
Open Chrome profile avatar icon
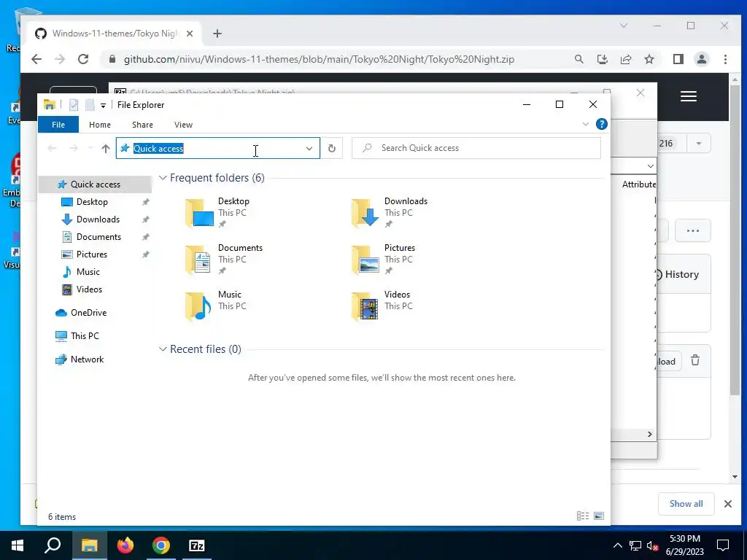click(x=701, y=59)
